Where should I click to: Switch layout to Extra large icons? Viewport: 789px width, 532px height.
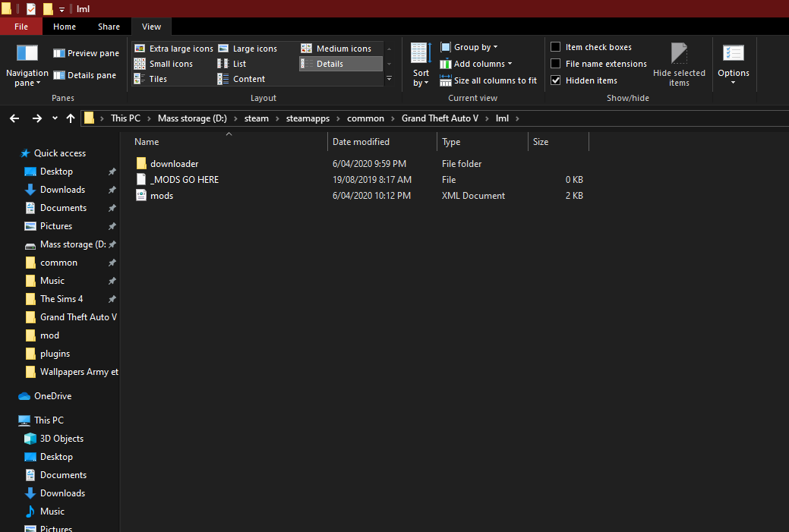174,49
